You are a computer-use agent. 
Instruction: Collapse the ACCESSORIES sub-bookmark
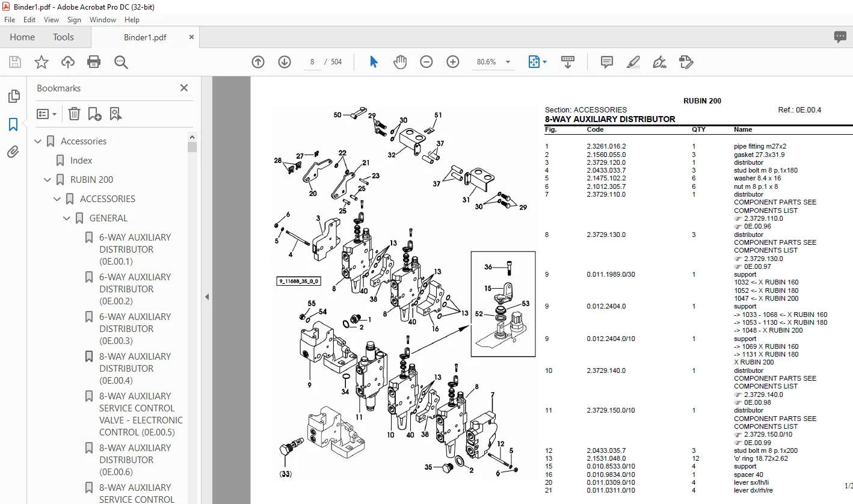(58, 199)
